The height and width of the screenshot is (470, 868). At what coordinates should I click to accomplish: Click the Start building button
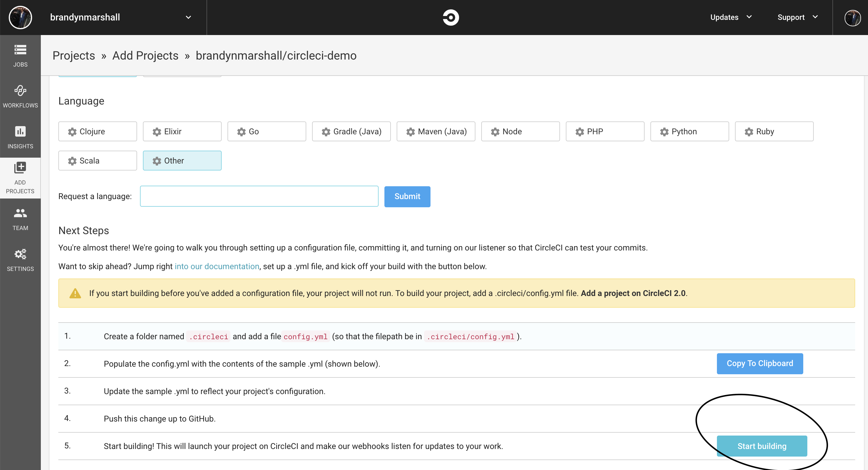click(x=762, y=446)
